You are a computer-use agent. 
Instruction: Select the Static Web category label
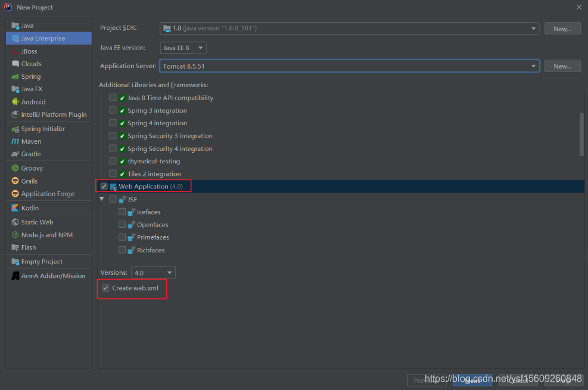click(x=37, y=222)
